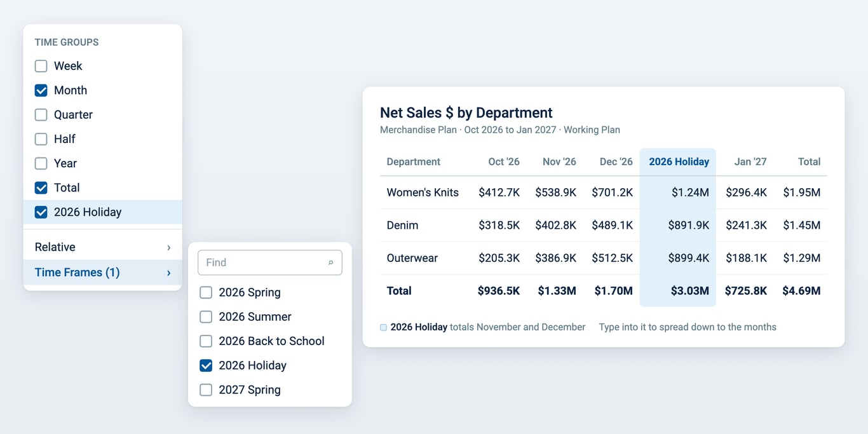Click the search magnifier icon in Find

(330, 262)
